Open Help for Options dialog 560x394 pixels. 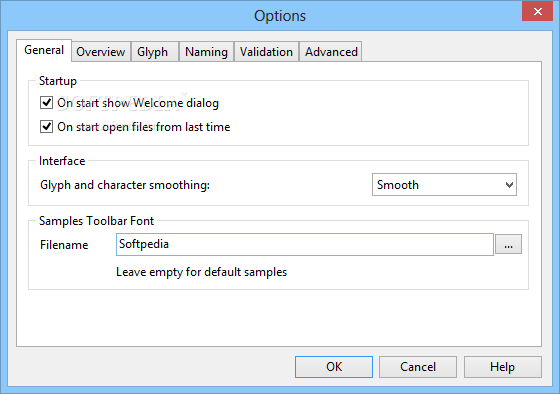pyautogui.click(x=502, y=367)
